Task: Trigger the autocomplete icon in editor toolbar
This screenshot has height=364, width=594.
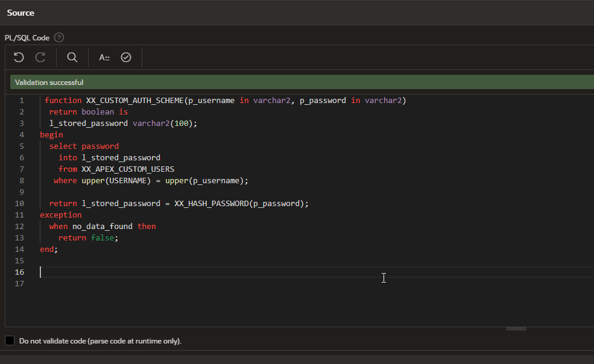Action: [104, 57]
